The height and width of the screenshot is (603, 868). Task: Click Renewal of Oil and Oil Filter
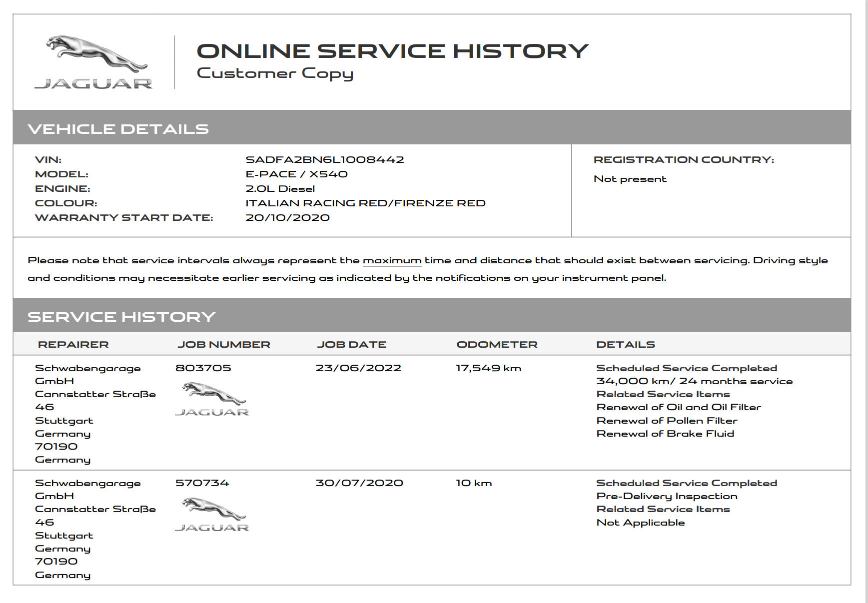679,407
